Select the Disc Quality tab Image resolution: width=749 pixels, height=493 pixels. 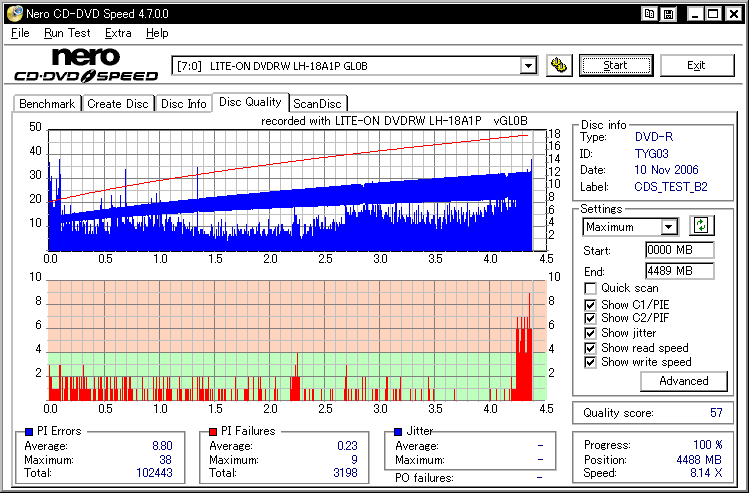click(x=250, y=102)
